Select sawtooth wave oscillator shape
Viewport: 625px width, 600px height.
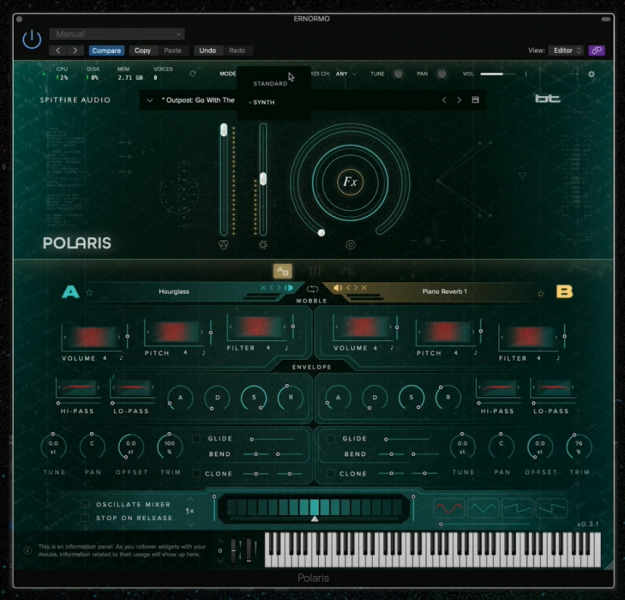click(x=517, y=508)
